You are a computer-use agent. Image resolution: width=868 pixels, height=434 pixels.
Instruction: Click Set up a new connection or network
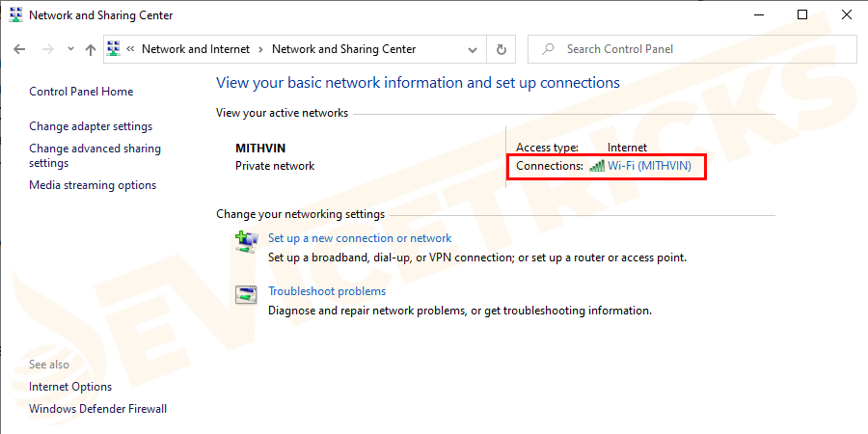[x=360, y=238]
